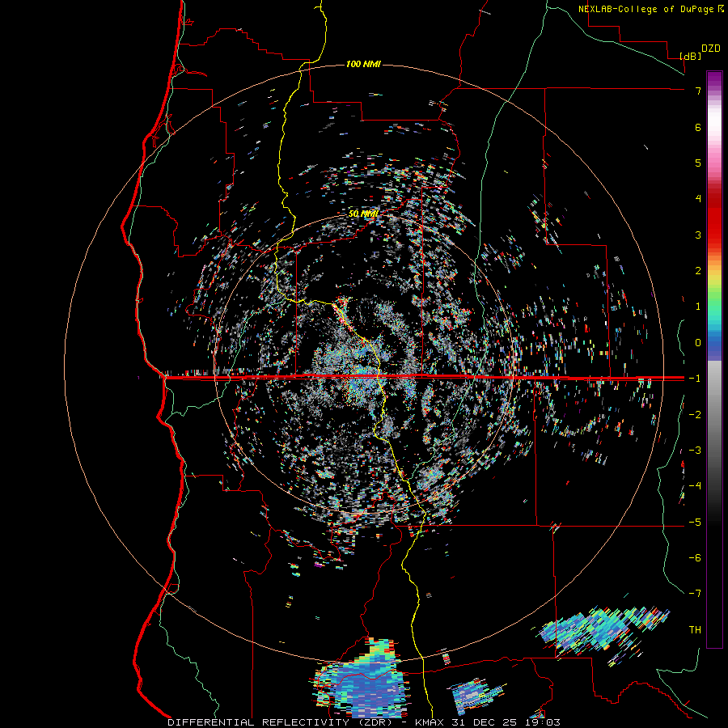The image size is (728, 728).
Task: Select the -6 value on the color scale
Action: tap(695, 558)
